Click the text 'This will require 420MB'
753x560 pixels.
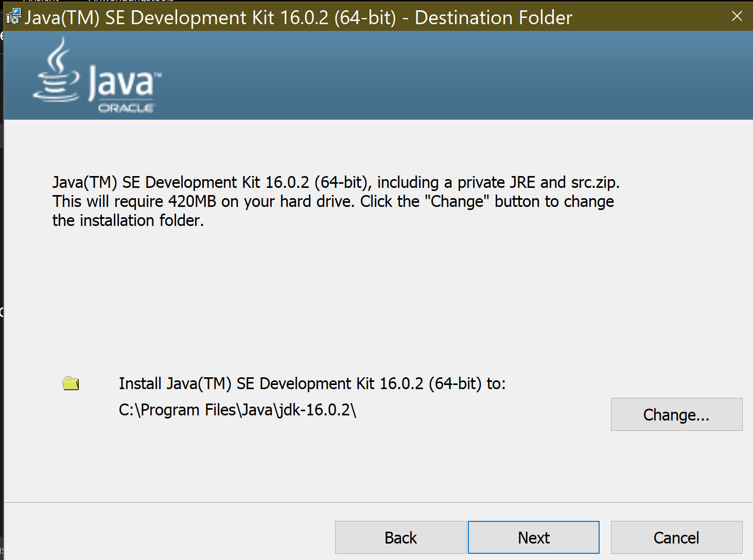(x=134, y=201)
